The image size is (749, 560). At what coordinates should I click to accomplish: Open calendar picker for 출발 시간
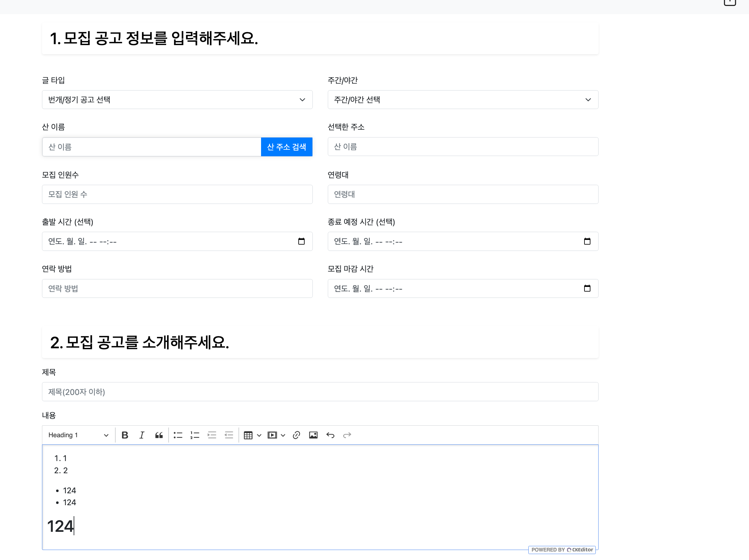(x=301, y=241)
